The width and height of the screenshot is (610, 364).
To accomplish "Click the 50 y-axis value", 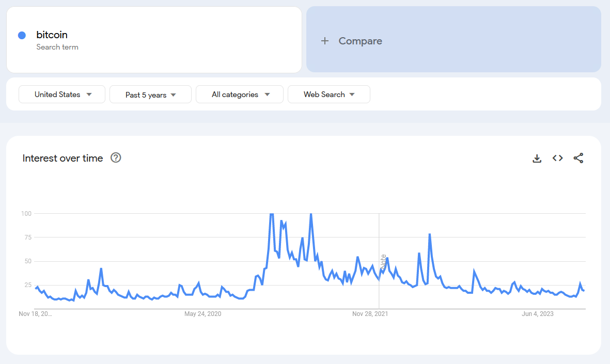I will (x=27, y=261).
